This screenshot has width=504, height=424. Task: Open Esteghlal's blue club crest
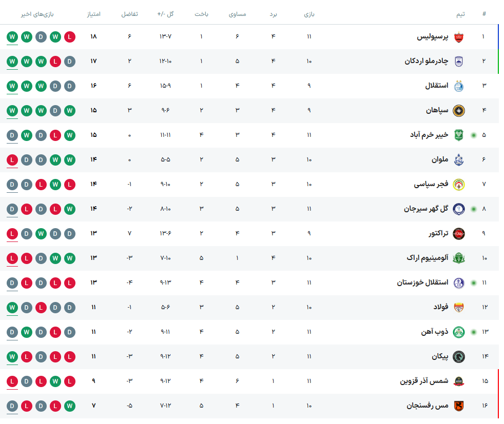pos(458,86)
